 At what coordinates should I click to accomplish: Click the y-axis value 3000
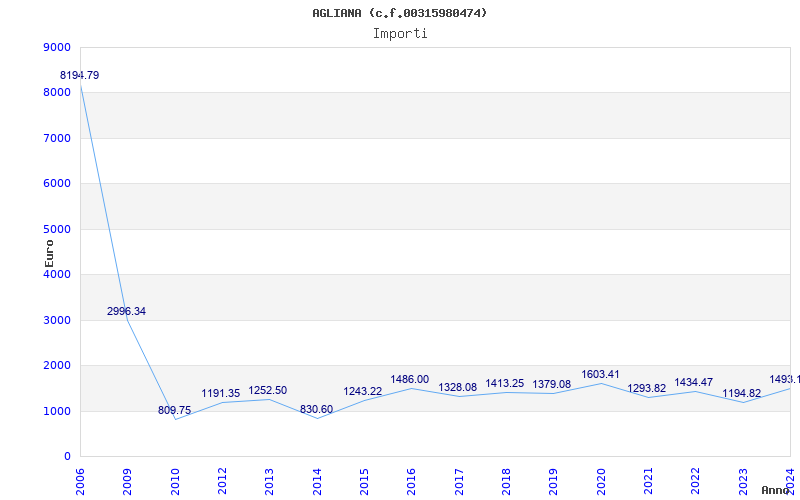(x=57, y=320)
